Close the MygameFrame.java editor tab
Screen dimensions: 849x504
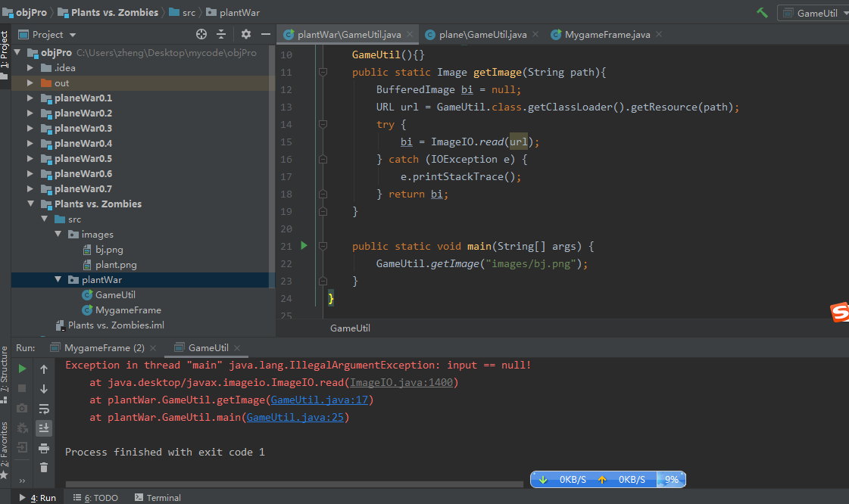tap(659, 34)
